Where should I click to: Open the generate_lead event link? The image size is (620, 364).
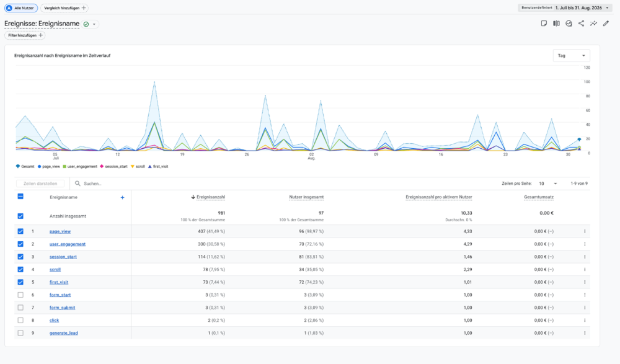click(64, 333)
